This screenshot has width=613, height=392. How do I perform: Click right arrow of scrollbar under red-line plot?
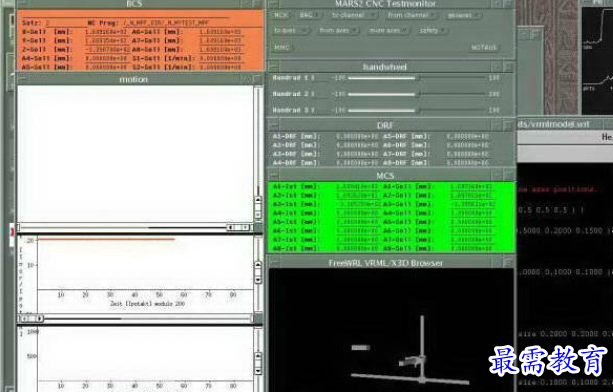[x=40, y=319]
